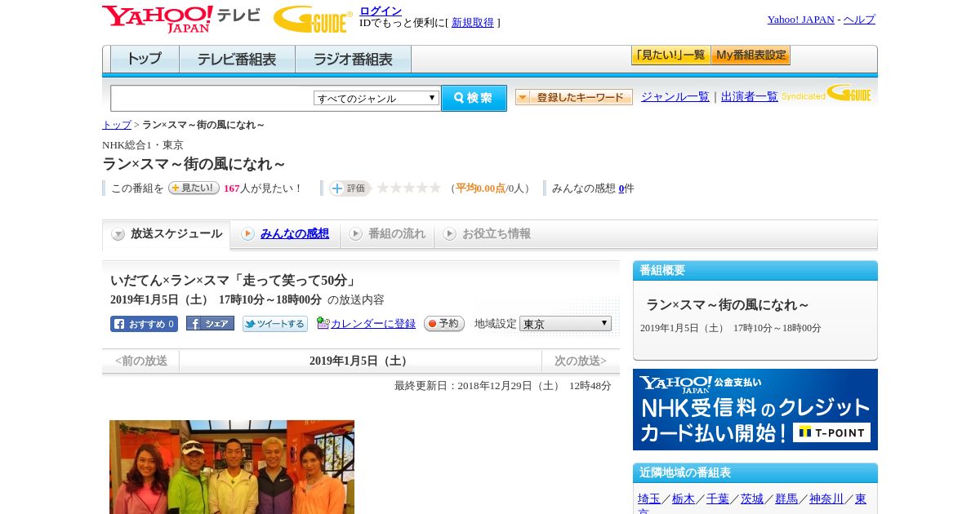Click the Twitter ツイートする button
Image resolution: width=980 pixels, height=514 pixels.
[x=275, y=324]
